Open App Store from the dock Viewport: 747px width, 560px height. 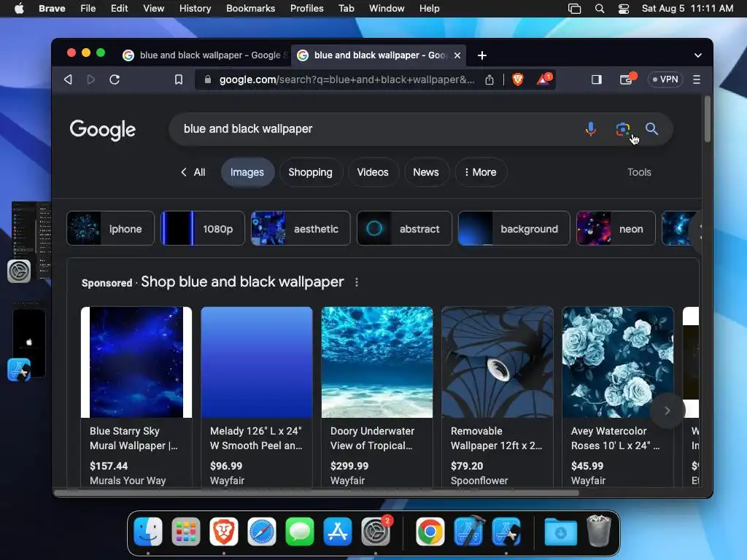click(338, 532)
